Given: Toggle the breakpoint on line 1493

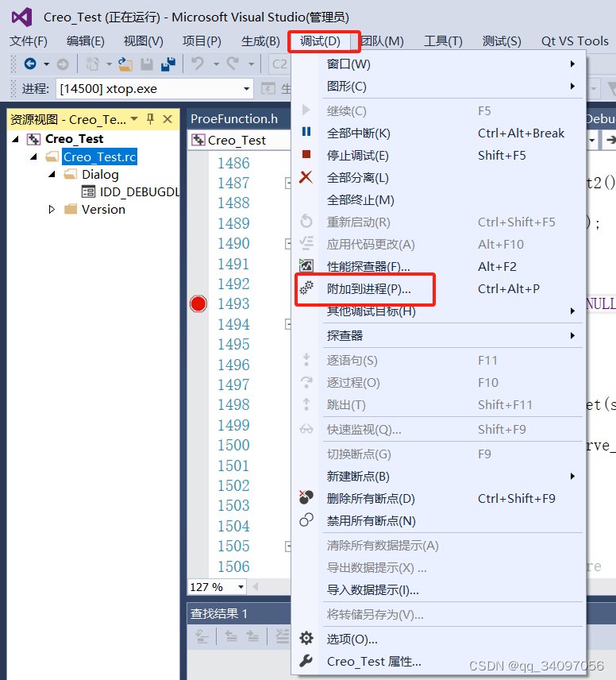Looking at the screenshot, I should click(198, 304).
